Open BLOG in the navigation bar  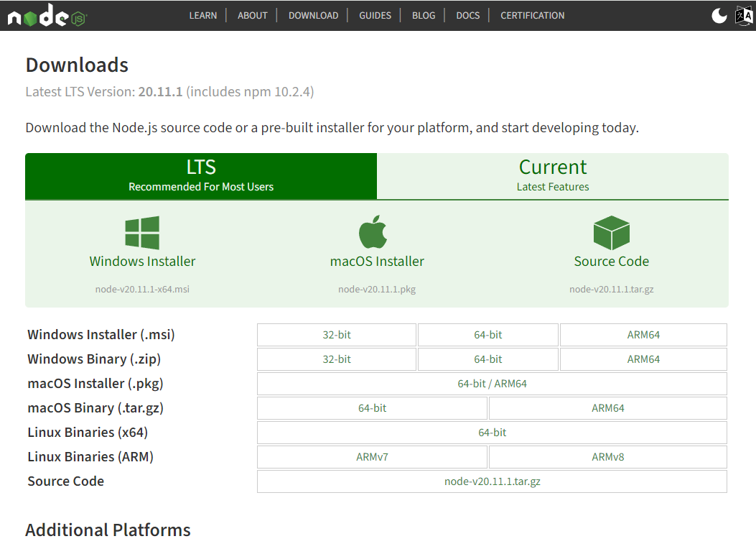[x=424, y=15]
